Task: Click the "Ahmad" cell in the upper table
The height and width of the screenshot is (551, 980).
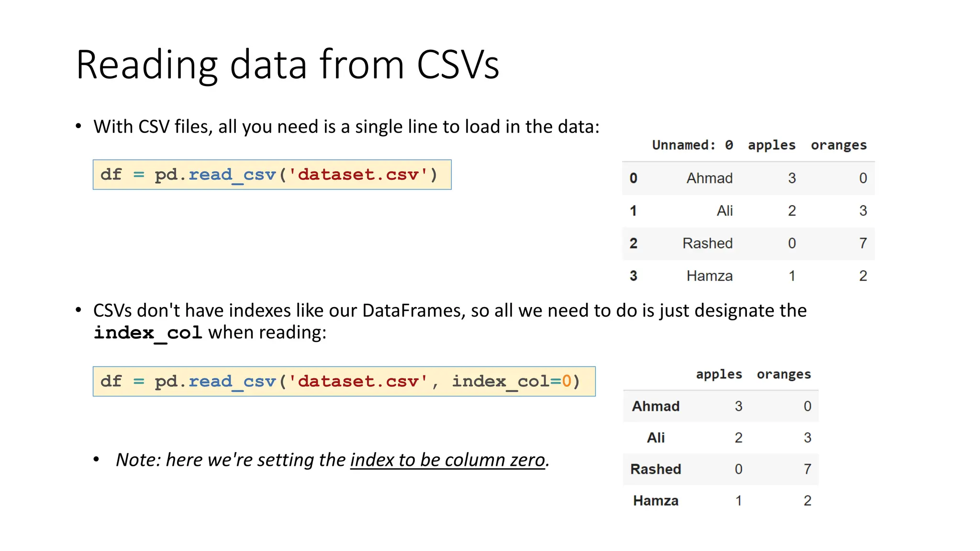Action: pos(709,178)
